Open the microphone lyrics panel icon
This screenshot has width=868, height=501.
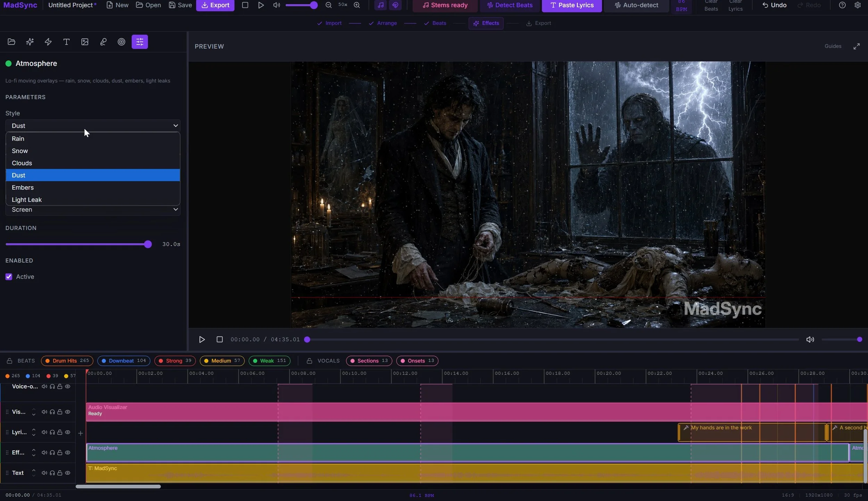103,42
